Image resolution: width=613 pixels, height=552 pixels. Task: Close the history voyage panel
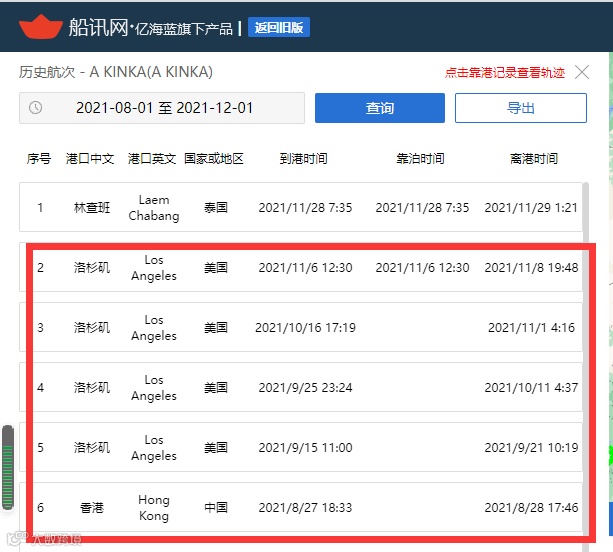coord(582,72)
